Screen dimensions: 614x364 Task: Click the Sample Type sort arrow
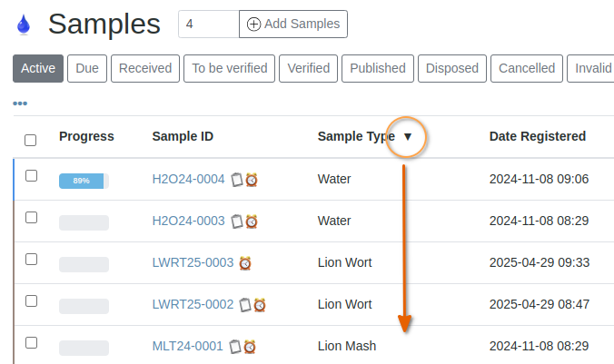[408, 137]
